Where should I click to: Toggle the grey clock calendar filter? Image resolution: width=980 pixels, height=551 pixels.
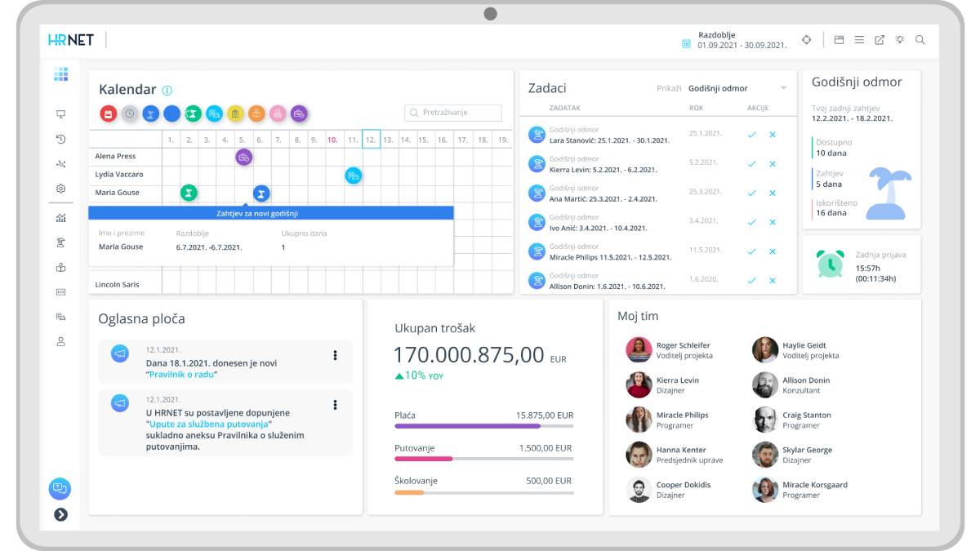pyautogui.click(x=130, y=114)
